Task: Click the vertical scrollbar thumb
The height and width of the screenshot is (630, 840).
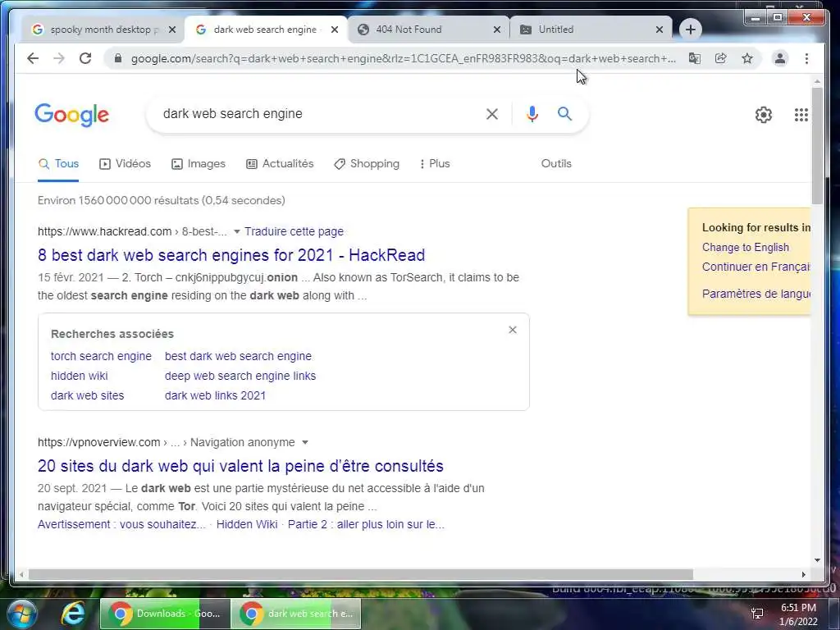Action: [x=817, y=144]
